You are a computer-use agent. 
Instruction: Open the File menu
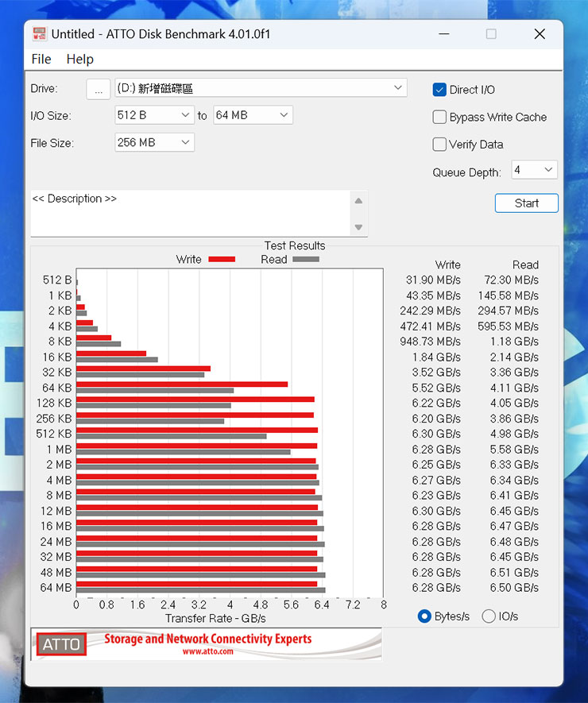(41, 60)
